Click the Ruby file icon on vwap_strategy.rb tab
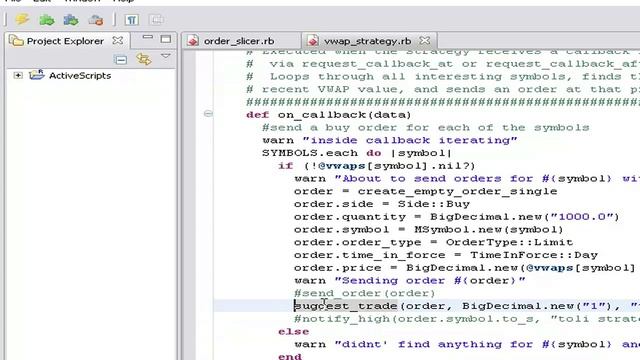640x360 pixels. (313, 40)
